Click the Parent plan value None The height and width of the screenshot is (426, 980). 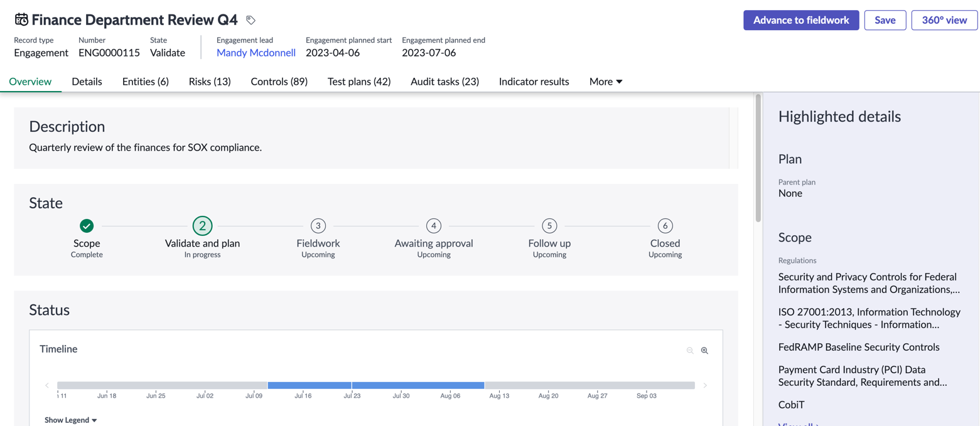pos(790,193)
